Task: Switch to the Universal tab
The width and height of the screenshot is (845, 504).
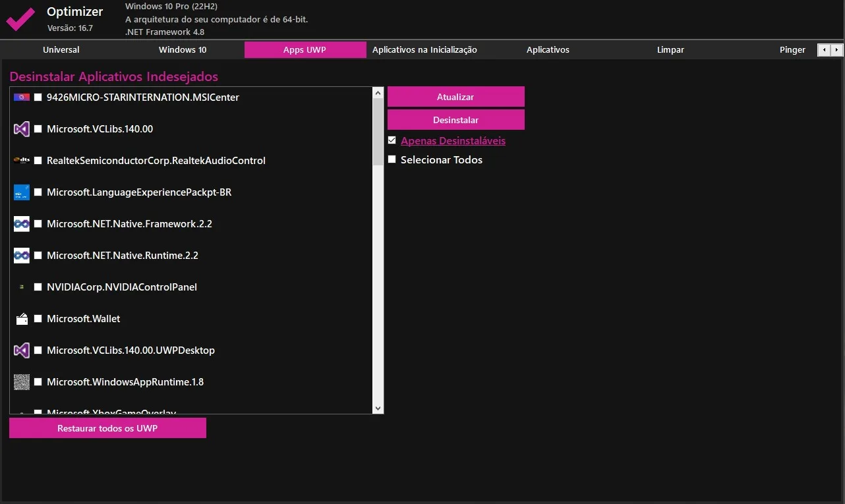Action: [61, 50]
